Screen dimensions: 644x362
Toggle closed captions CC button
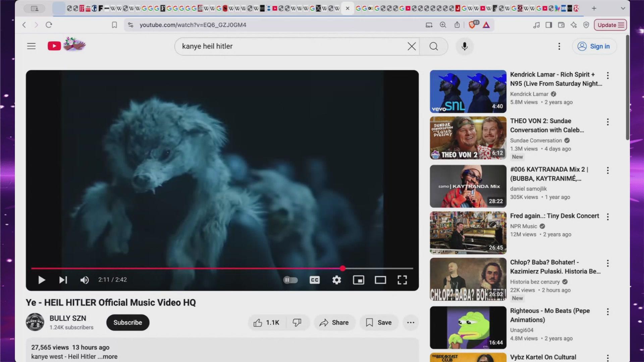point(314,280)
